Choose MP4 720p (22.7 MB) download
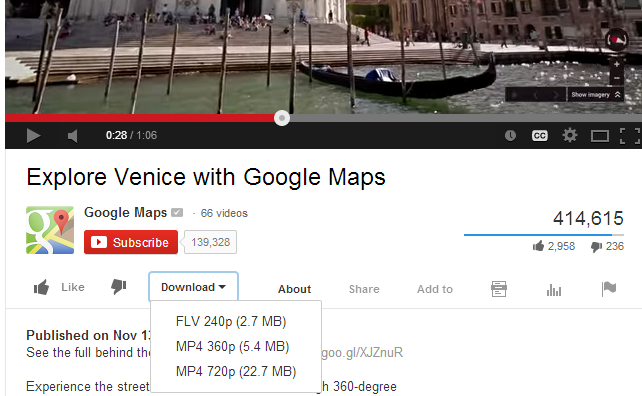The height and width of the screenshot is (396, 642). point(236,371)
